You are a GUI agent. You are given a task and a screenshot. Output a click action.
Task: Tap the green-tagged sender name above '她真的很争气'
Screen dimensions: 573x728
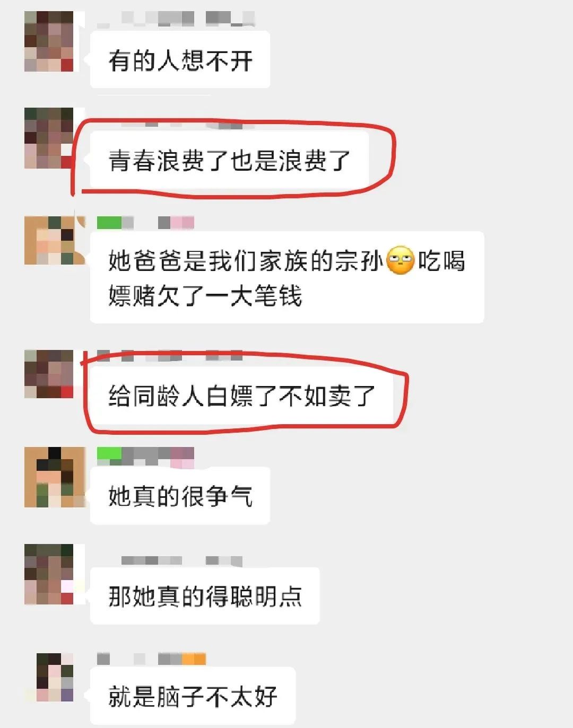pos(145,457)
